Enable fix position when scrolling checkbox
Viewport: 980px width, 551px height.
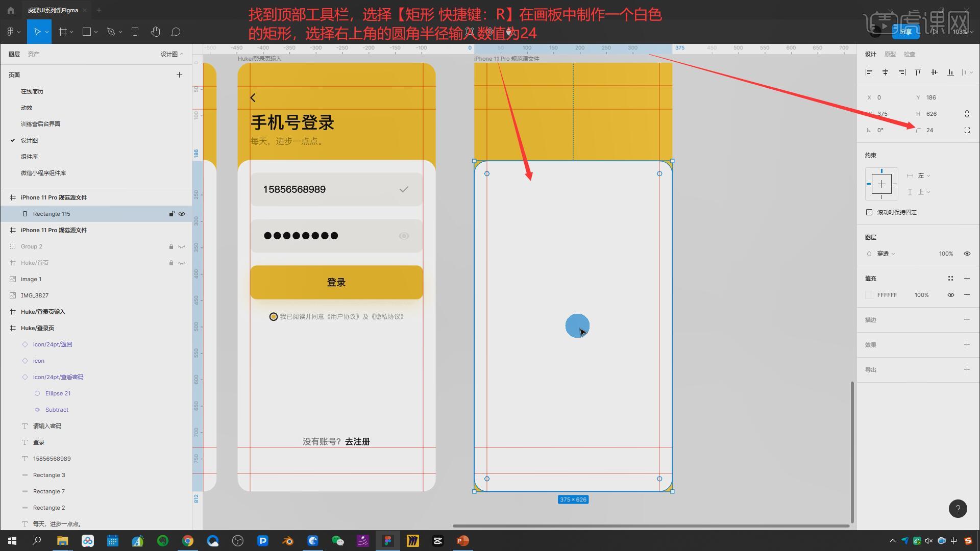(x=869, y=212)
